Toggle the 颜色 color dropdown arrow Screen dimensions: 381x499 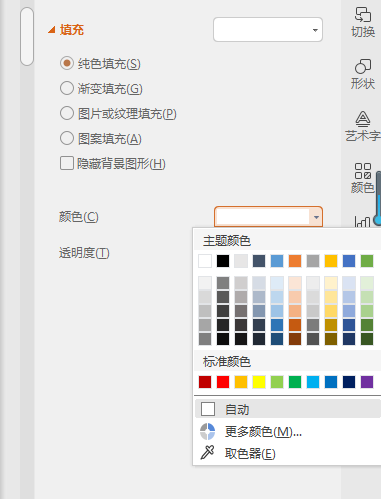[x=316, y=217]
